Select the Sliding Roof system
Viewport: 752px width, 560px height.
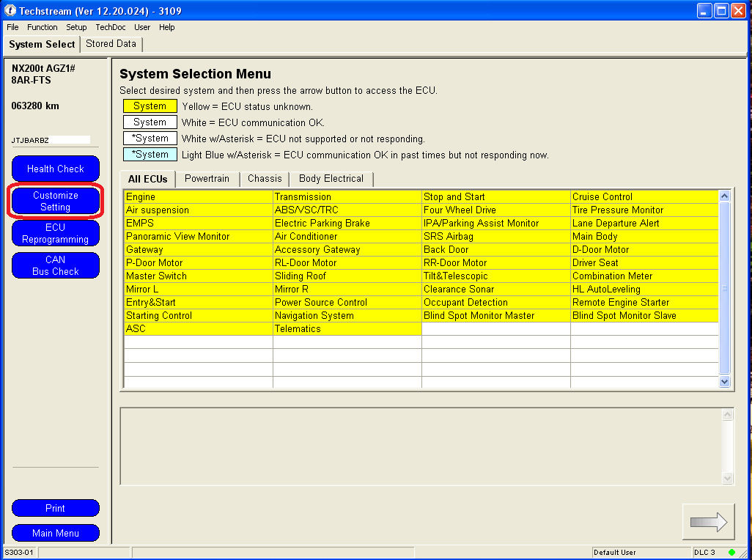pyautogui.click(x=347, y=276)
